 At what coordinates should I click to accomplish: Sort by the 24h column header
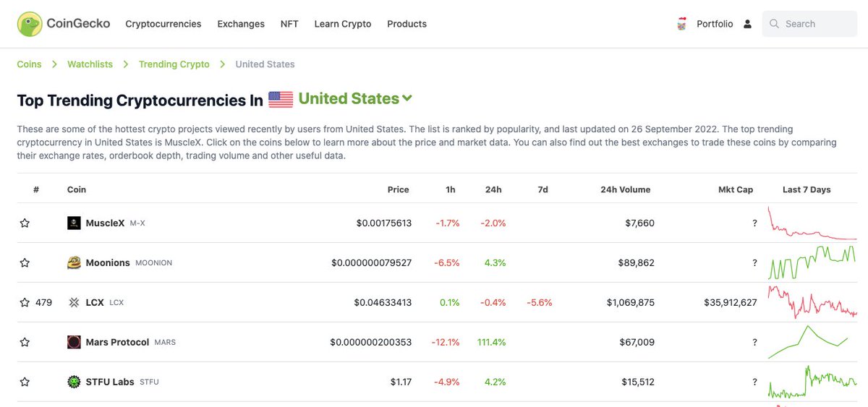[x=493, y=189]
